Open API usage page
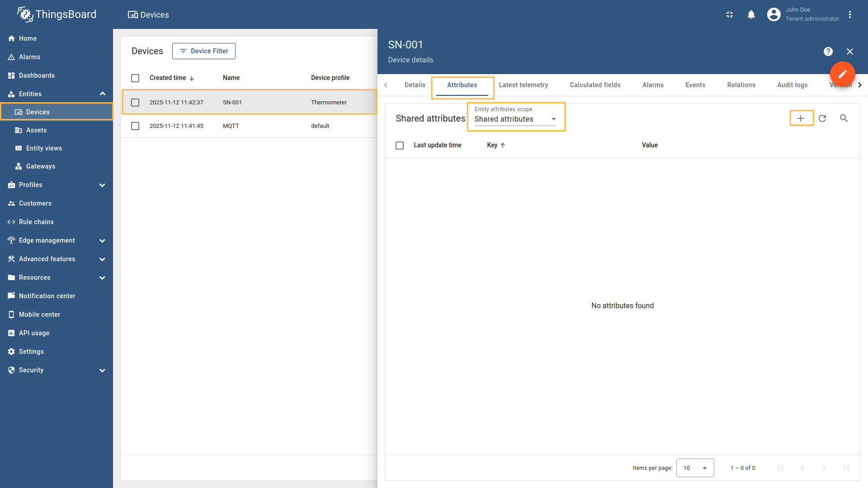 point(34,333)
